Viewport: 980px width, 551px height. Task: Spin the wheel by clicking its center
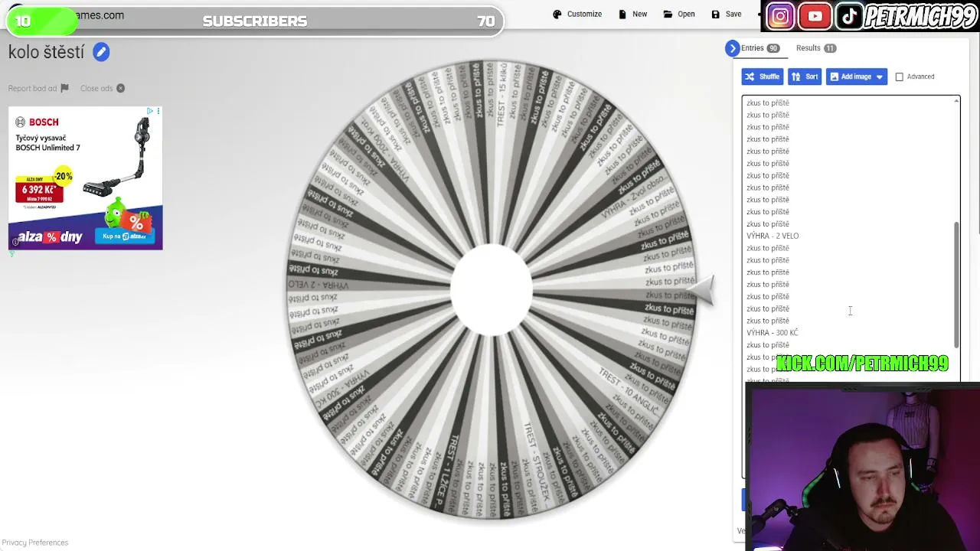pyautogui.click(x=492, y=290)
